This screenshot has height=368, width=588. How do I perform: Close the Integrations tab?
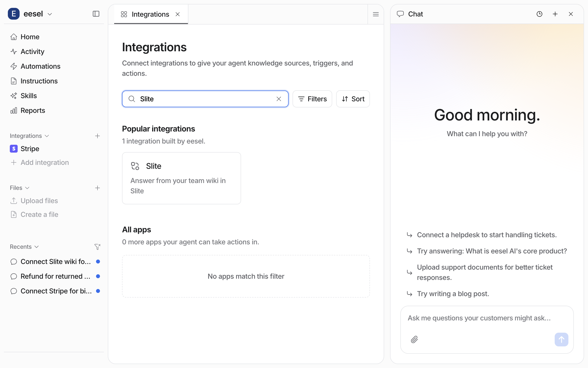point(178,14)
